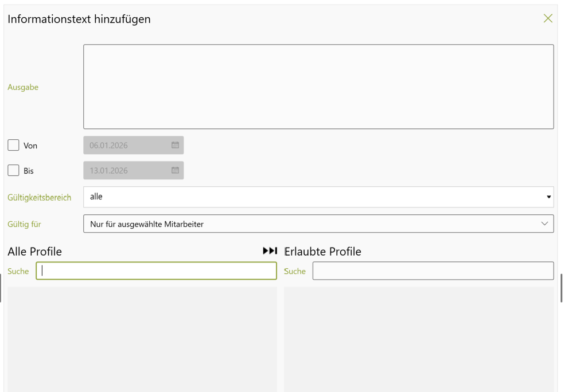Close the Informationstext hinzufügen dialog
Image resolution: width=568 pixels, height=392 pixels.
[547, 18]
